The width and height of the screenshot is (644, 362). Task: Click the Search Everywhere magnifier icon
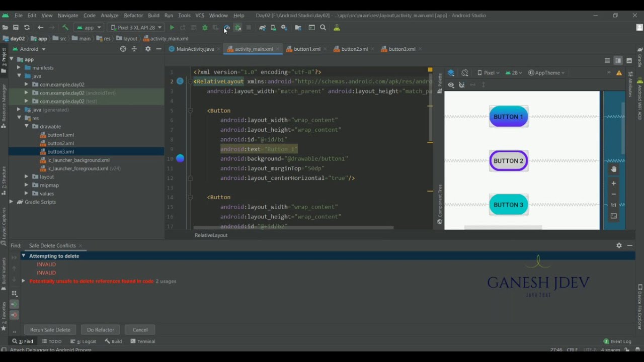click(323, 28)
